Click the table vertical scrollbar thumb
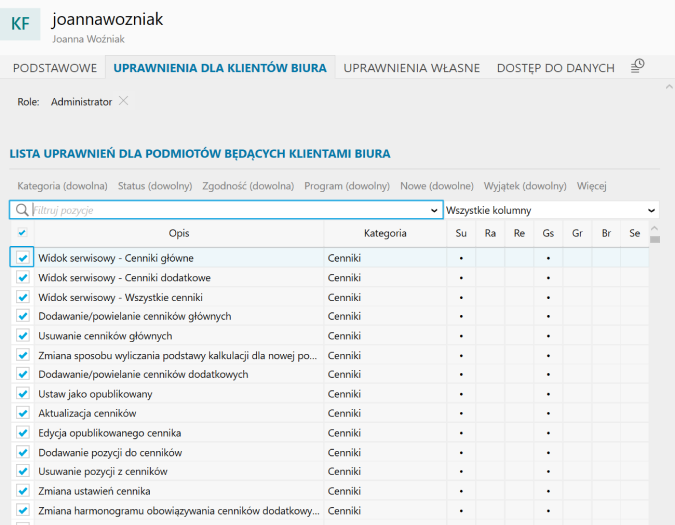 pos(655,239)
